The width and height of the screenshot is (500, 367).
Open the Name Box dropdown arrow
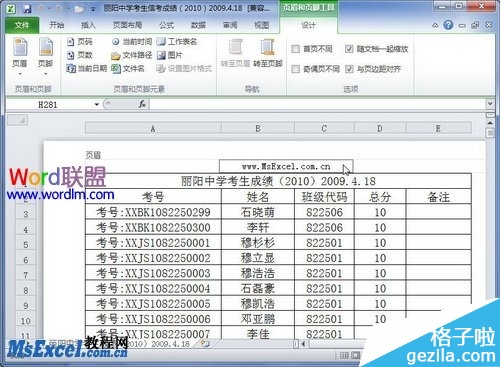pos(97,105)
